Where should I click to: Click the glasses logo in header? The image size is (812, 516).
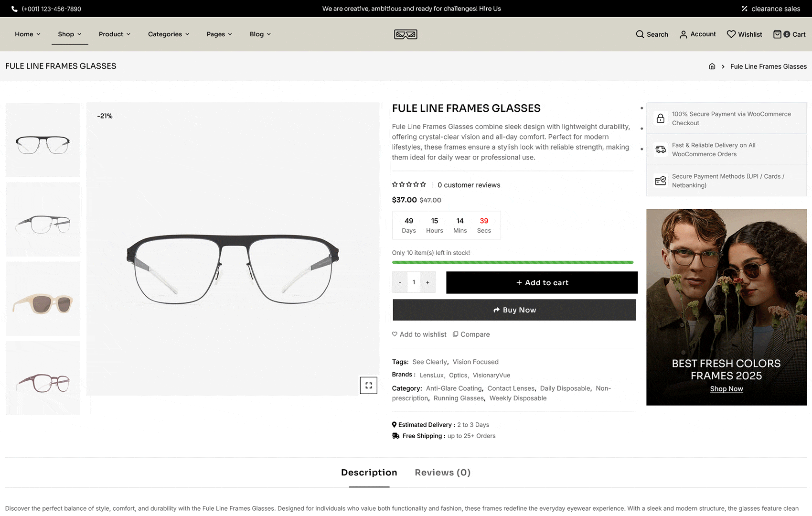(406, 34)
